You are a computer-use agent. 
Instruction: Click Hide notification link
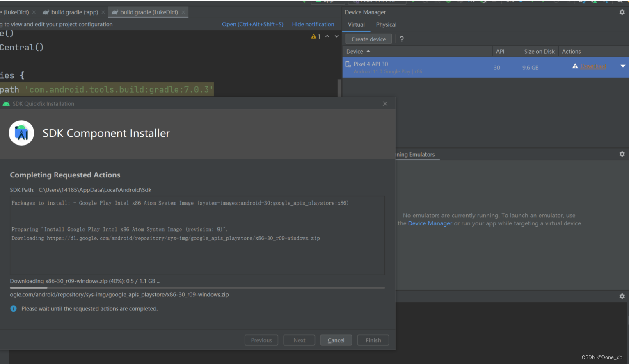click(x=313, y=24)
